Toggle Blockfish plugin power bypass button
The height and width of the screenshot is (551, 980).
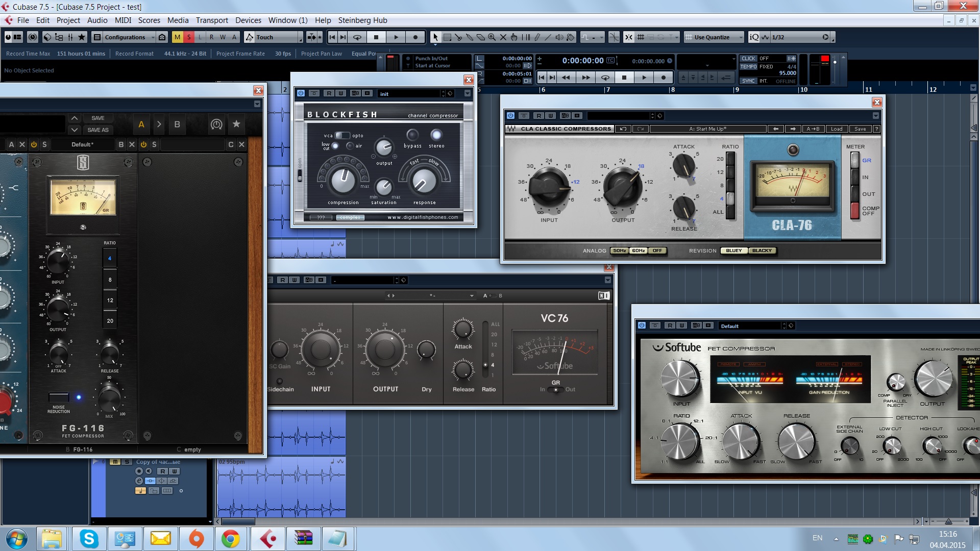(301, 93)
